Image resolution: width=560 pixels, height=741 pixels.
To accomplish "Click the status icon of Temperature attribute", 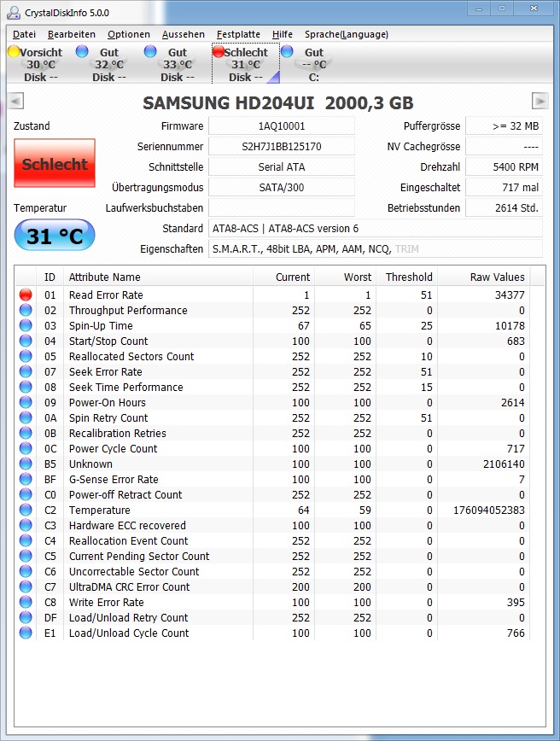I will 26,510.
